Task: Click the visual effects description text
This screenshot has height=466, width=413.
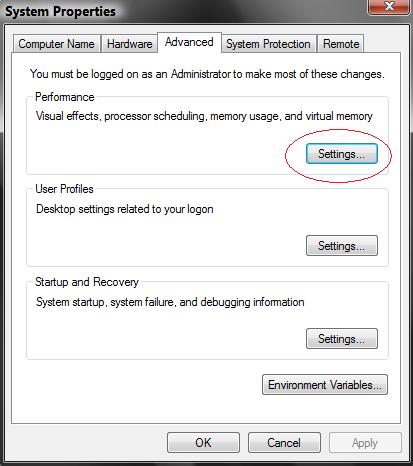Action: 204,116
